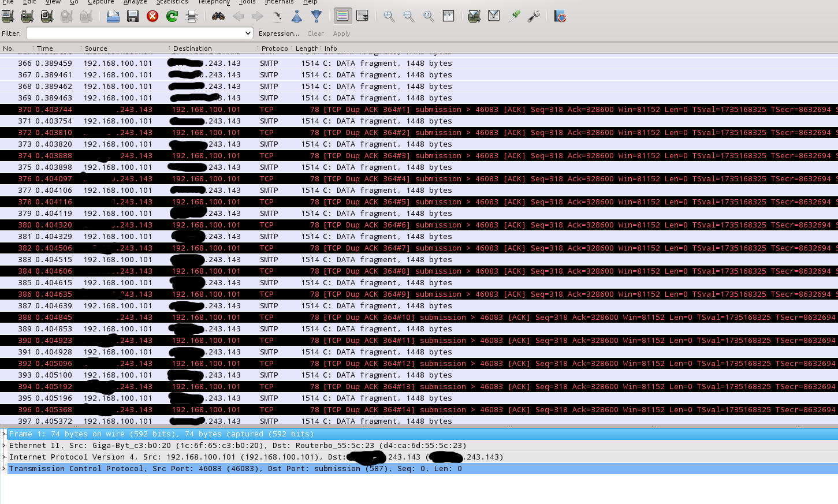
Task: Jump to the first packet
Action: tap(297, 16)
